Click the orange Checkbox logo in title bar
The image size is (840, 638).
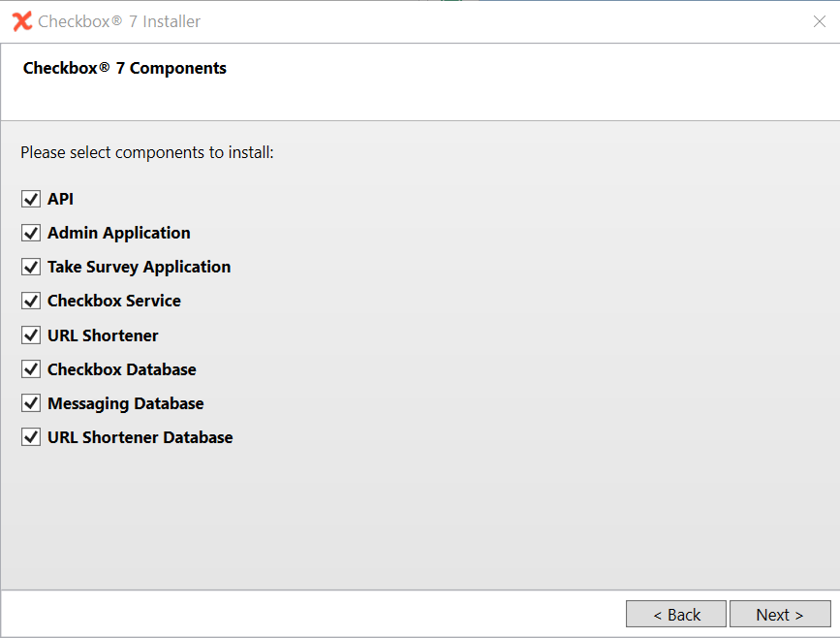21,21
